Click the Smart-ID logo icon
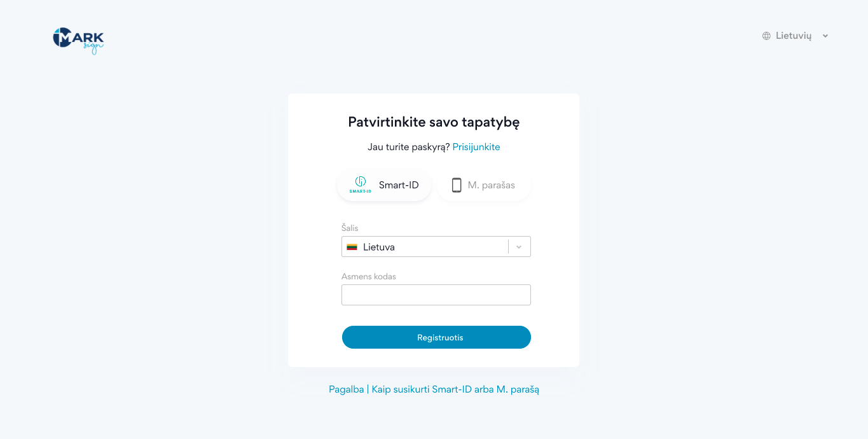The height and width of the screenshot is (439, 868). coord(360,185)
